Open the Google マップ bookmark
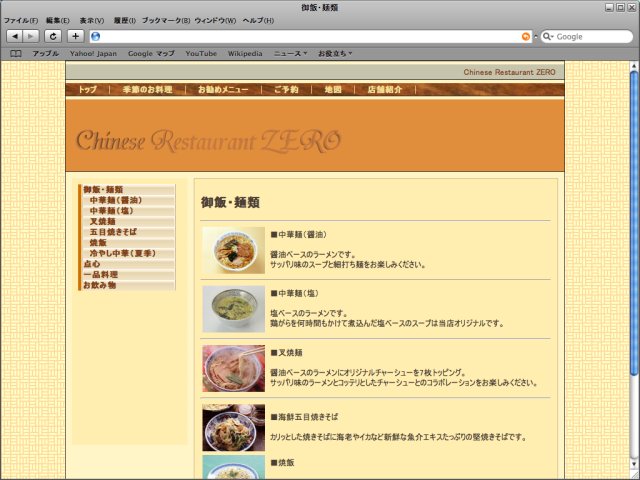 (x=151, y=53)
